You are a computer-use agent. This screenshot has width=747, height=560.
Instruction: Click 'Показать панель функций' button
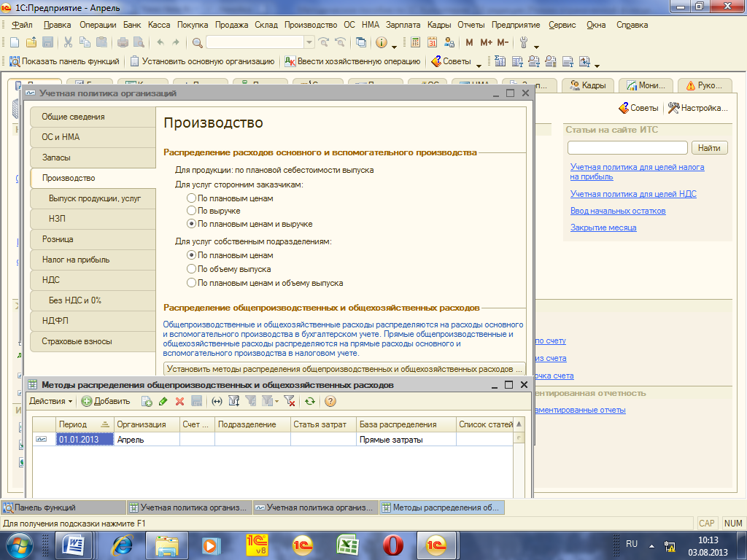click(64, 61)
